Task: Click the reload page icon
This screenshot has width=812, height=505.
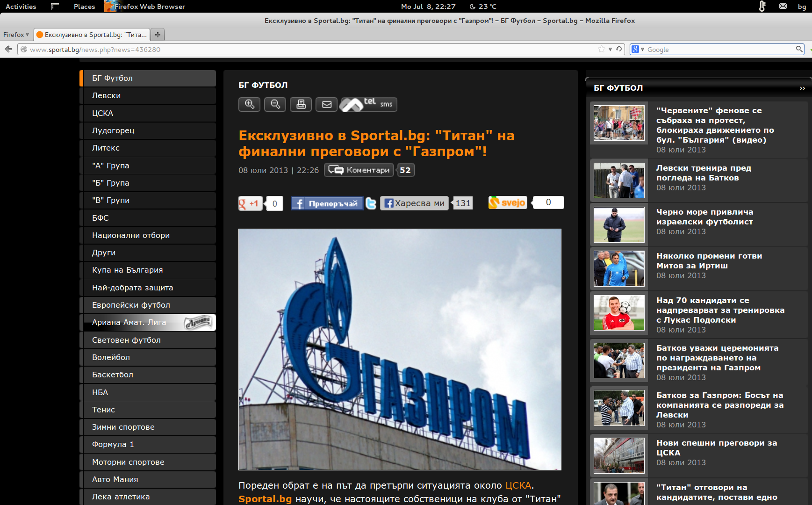Action: (619, 49)
